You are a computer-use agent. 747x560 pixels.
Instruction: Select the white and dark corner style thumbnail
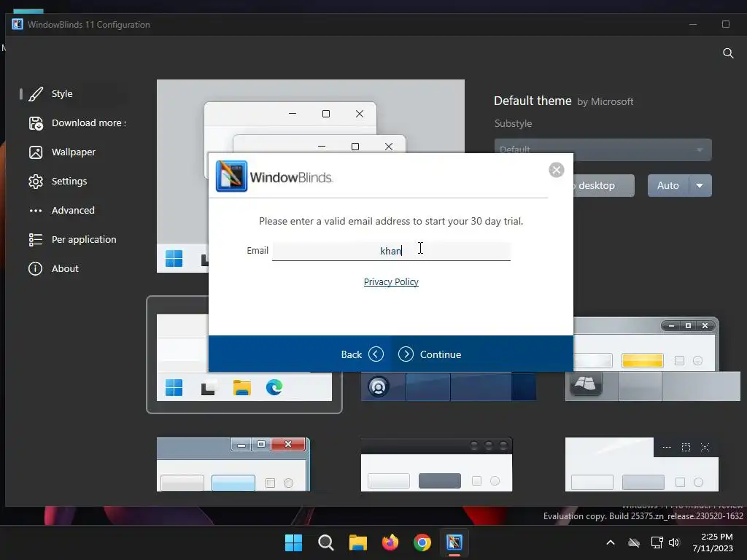[x=642, y=464]
